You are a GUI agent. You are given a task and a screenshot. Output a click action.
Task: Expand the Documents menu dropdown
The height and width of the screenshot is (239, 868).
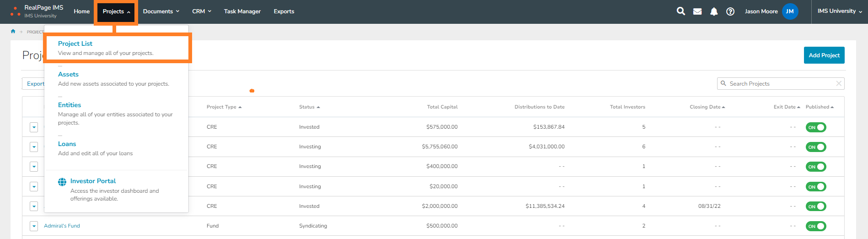tap(161, 11)
